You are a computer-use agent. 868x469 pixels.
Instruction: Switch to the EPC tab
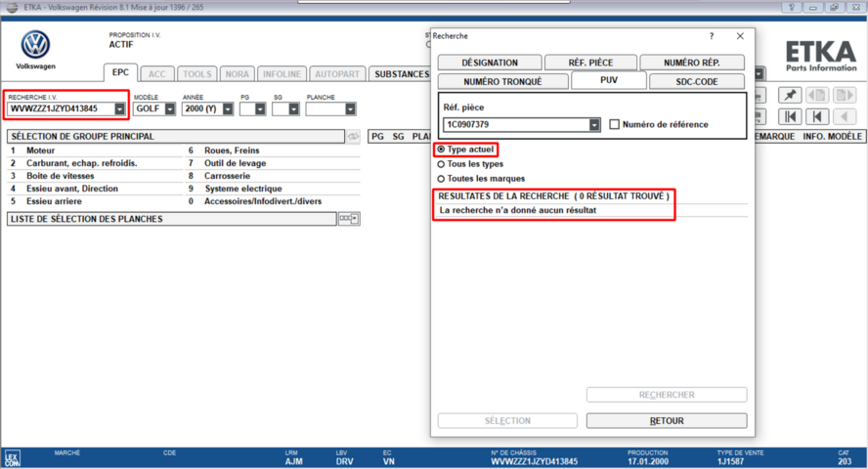tap(120, 72)
